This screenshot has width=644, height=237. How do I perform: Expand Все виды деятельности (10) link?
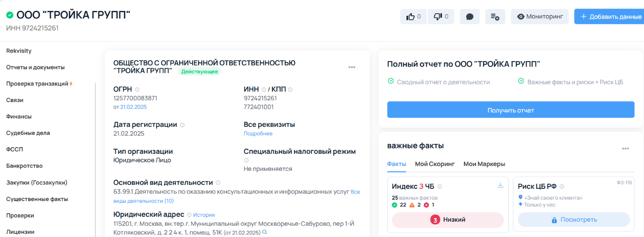click(x=144, y=201)
